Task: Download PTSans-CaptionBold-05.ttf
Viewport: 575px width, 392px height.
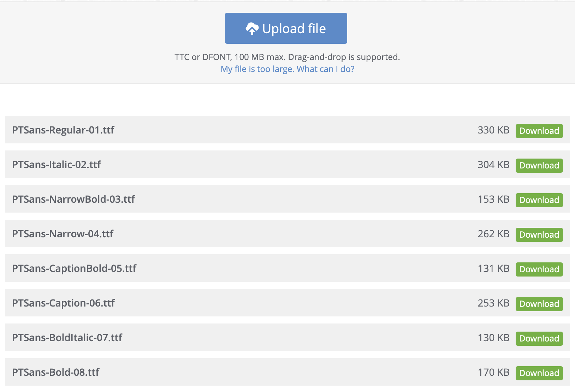Action: 539,269
